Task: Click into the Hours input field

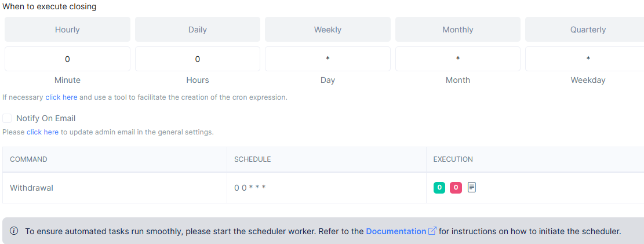Action: [x=198, y=59]
